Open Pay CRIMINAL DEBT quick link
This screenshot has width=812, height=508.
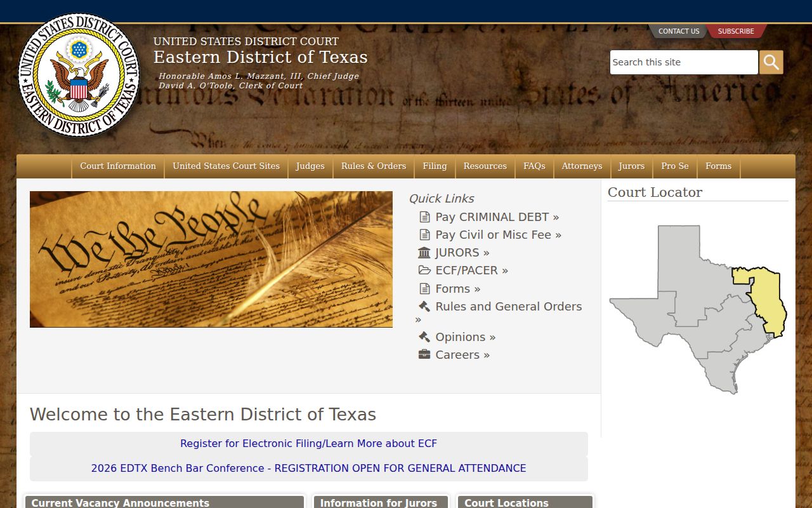497,217
